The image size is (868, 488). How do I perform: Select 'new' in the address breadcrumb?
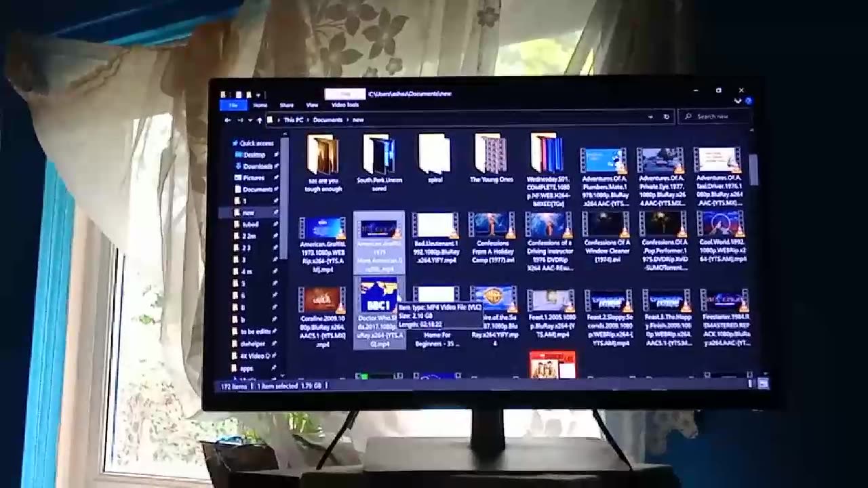(x=358, y=120)
